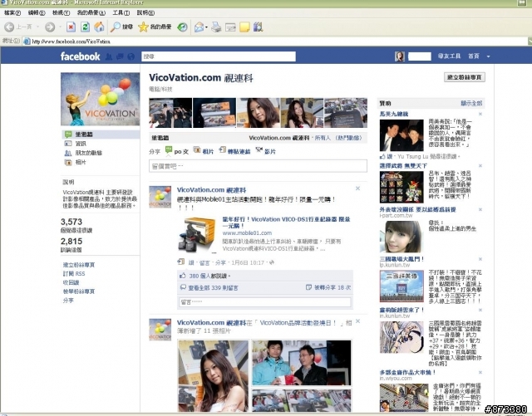Viewport: 532px width, 416px height.
Task: Open Facebook notifications globe icon
Action: pyautogui.click(x=131, y=56)
